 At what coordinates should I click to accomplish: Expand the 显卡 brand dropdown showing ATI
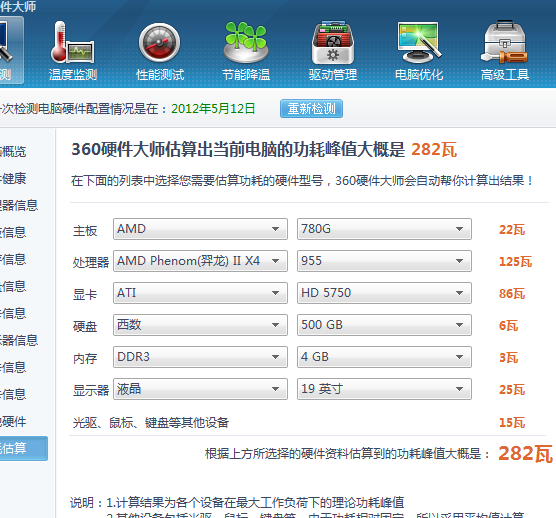(x=200, y=293)
